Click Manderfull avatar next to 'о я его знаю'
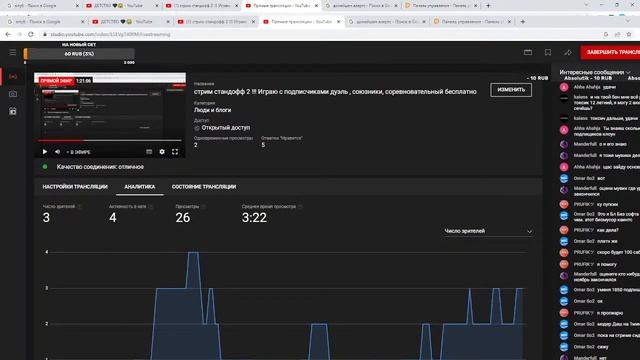The image size is (640, 360). (564, 144)
